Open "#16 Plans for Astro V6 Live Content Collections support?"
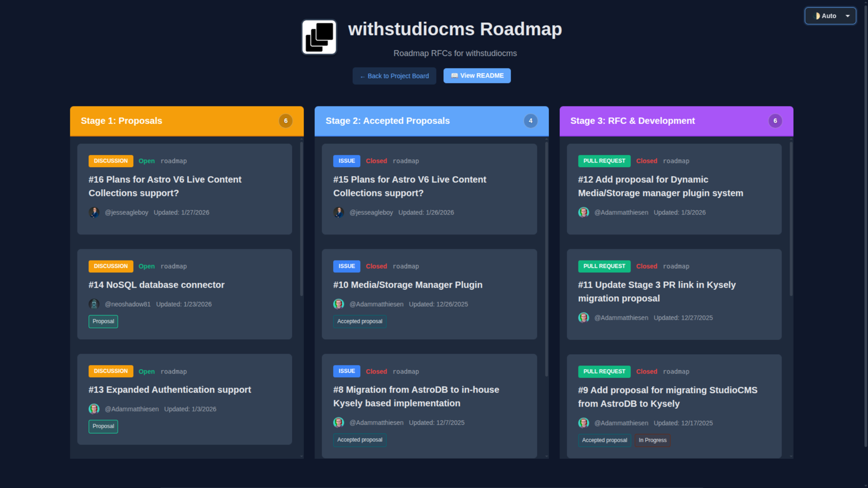868x488 pixels. (165, 186)
